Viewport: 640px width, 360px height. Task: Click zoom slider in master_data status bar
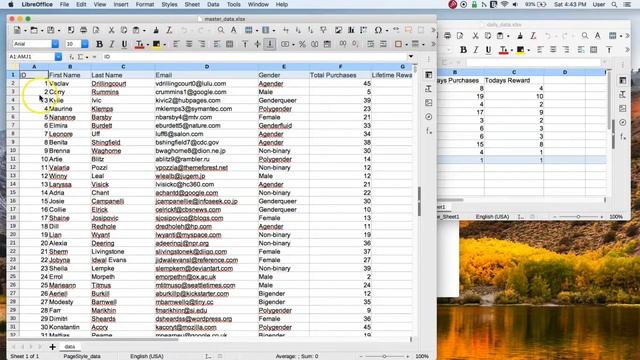[384, 356]
